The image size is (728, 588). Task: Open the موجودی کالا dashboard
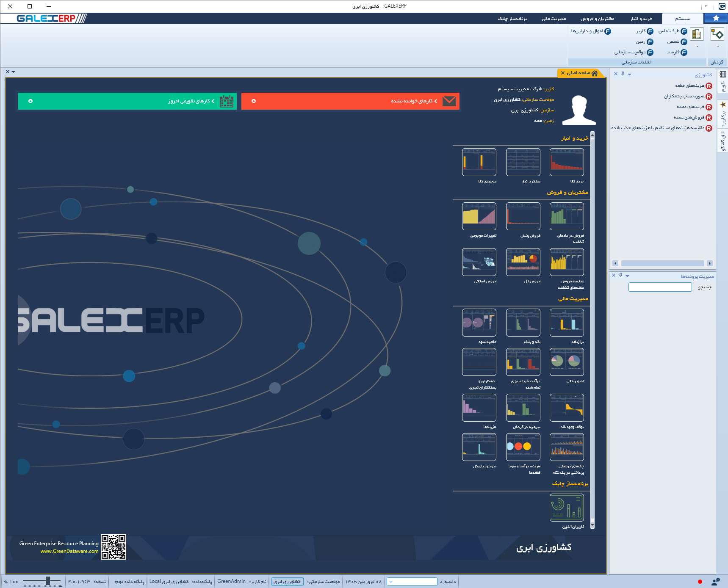pos(479,162)
